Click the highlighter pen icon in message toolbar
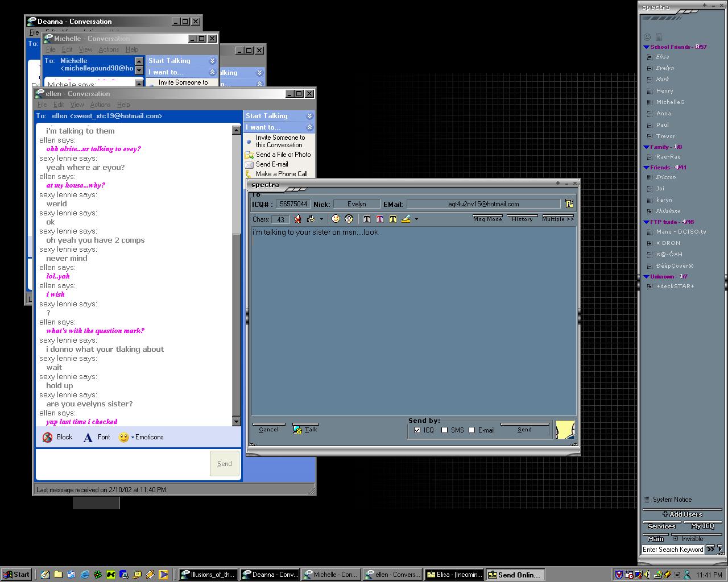728x582 pixels. tap(406, 219)
